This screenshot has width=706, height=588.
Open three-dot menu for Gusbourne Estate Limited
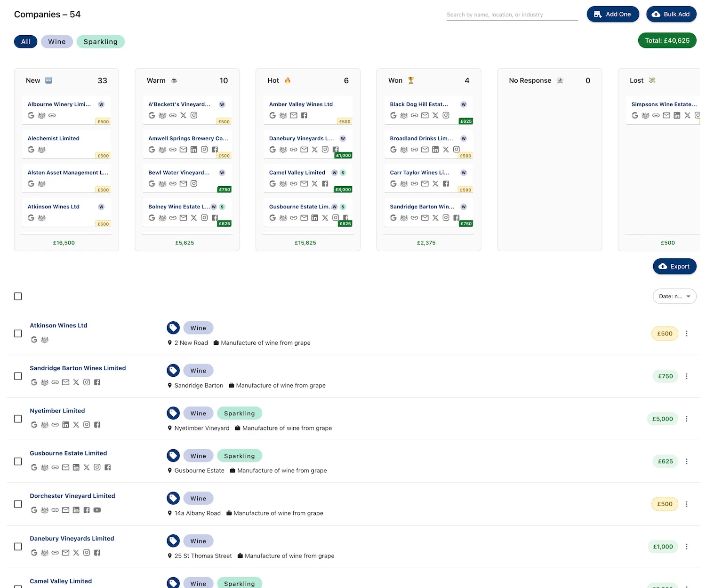[x=687, y=461]
